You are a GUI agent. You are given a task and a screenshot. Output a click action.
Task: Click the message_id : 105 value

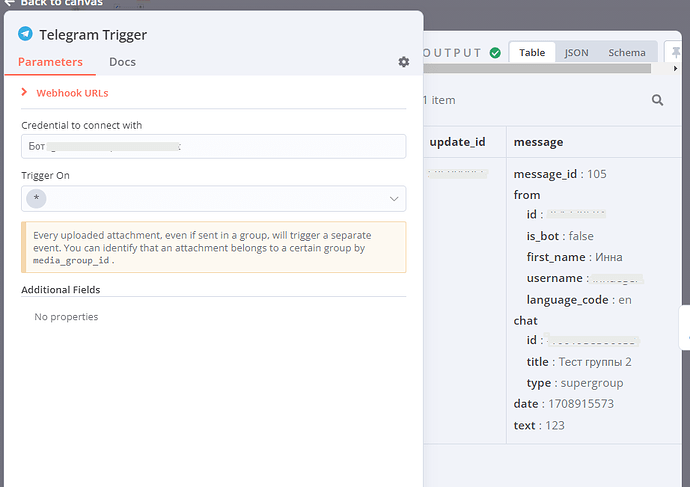[560, 174]
